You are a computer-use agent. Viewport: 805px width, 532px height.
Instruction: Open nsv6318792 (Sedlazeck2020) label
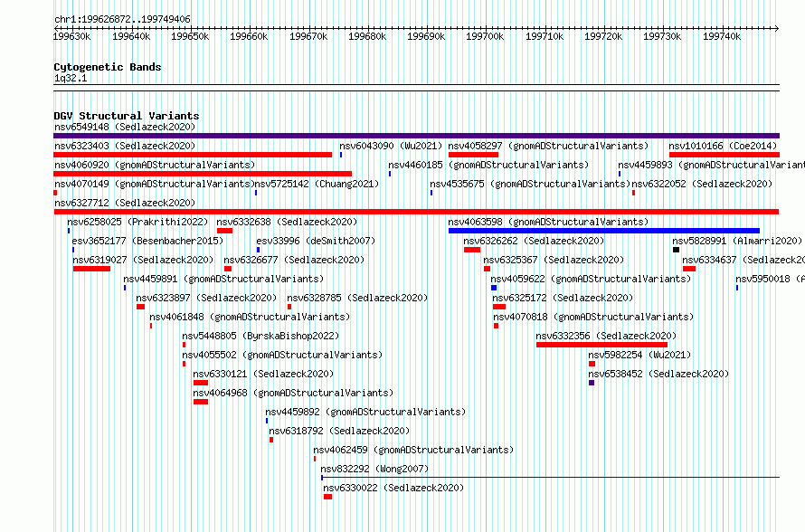click(x=339, y=431)
